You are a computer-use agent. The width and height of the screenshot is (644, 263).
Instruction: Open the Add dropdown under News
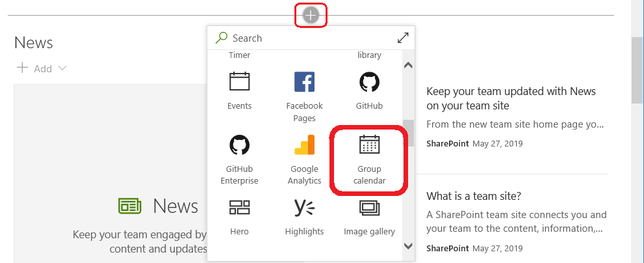click(x=42, y=68)
